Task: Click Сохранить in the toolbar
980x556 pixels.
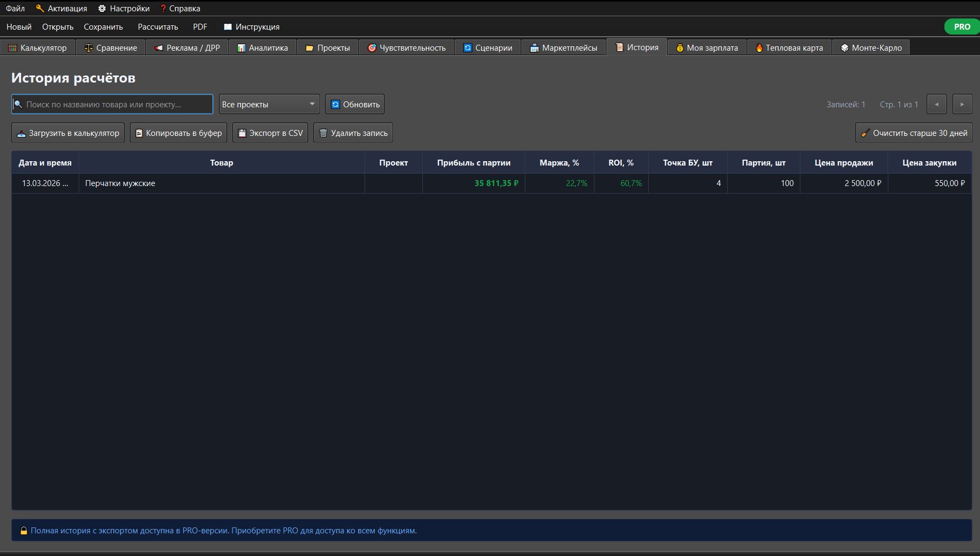Action: coord(103,26)
